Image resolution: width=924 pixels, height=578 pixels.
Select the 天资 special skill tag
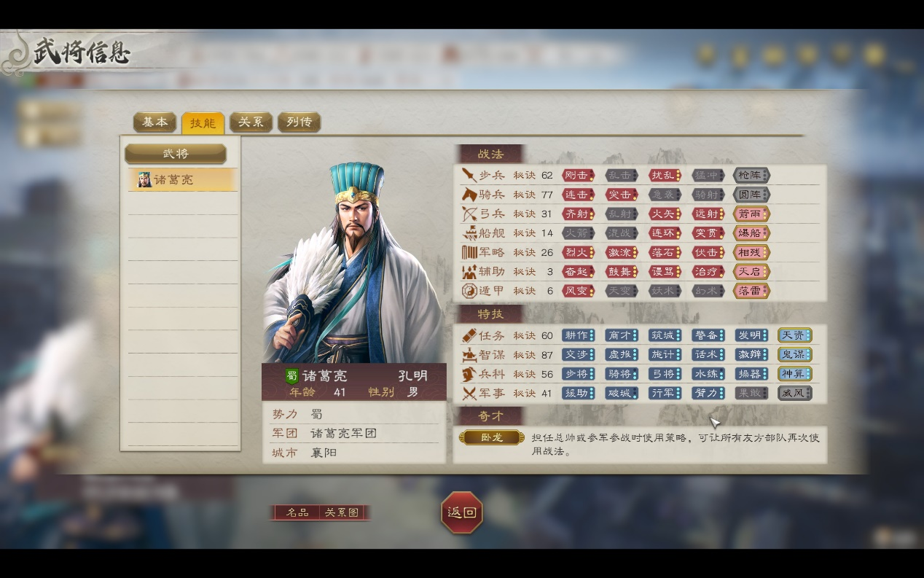click(x=794, y=335)
